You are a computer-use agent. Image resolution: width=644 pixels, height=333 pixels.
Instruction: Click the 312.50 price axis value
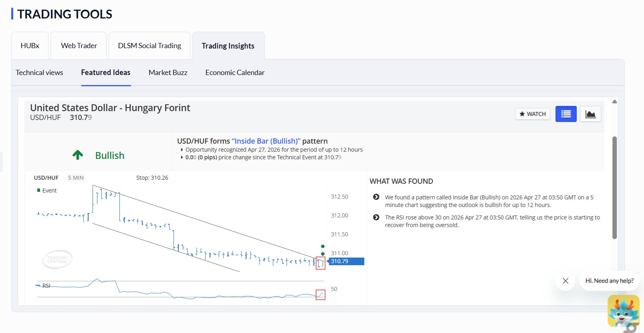[339, 197]
